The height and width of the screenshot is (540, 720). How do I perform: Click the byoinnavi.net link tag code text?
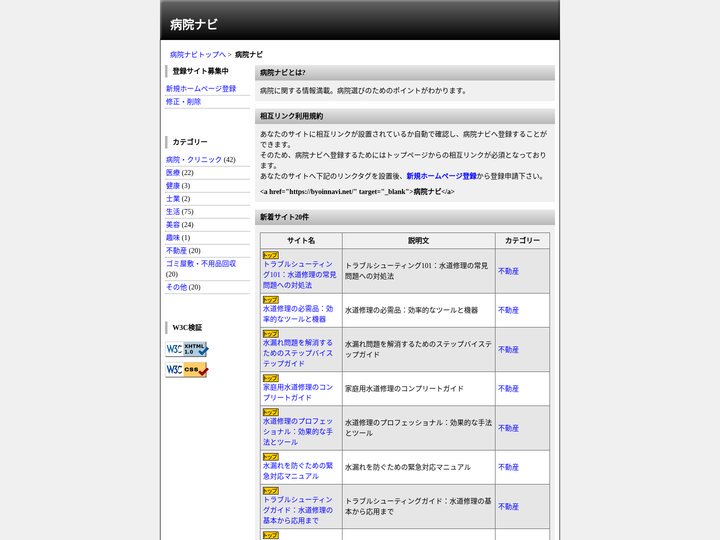(x=357, y=192)
